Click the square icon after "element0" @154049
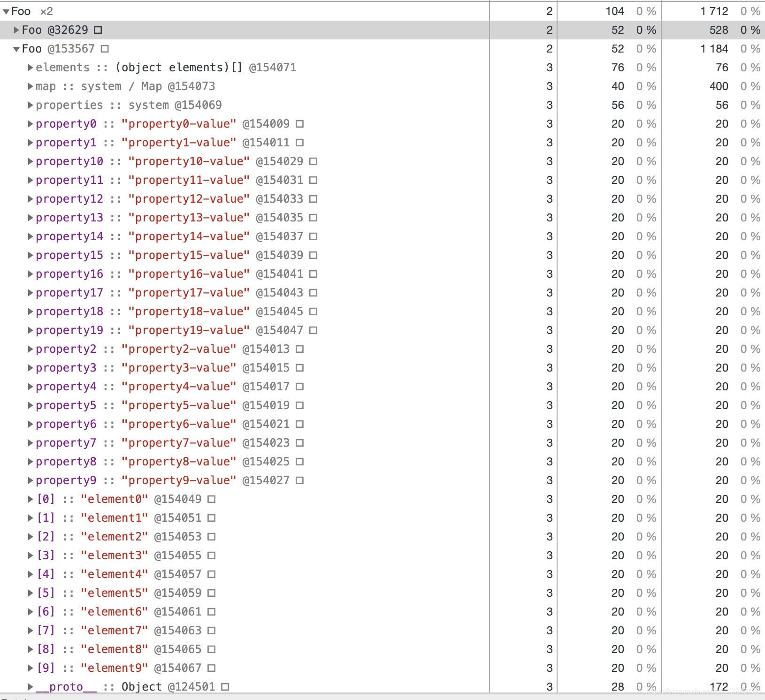The height and width of the screenshot is (700, 765). (212, 499)
